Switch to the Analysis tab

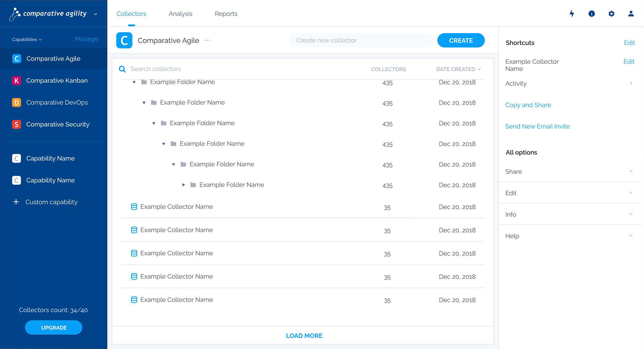(x=180, y=14)
